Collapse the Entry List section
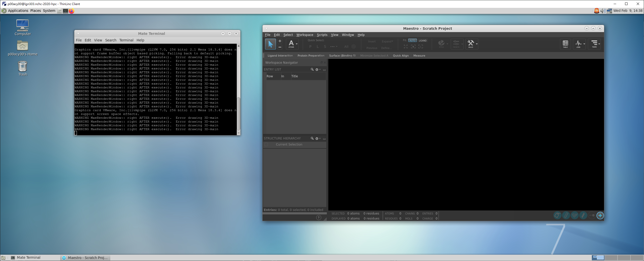 point(324,70)
